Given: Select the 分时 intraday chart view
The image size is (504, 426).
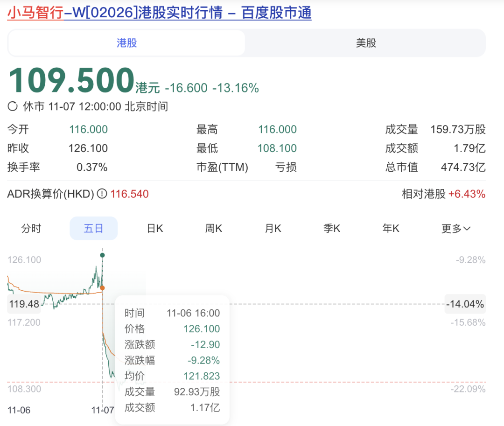Looking at the screenshot, I should coord(31,228).
